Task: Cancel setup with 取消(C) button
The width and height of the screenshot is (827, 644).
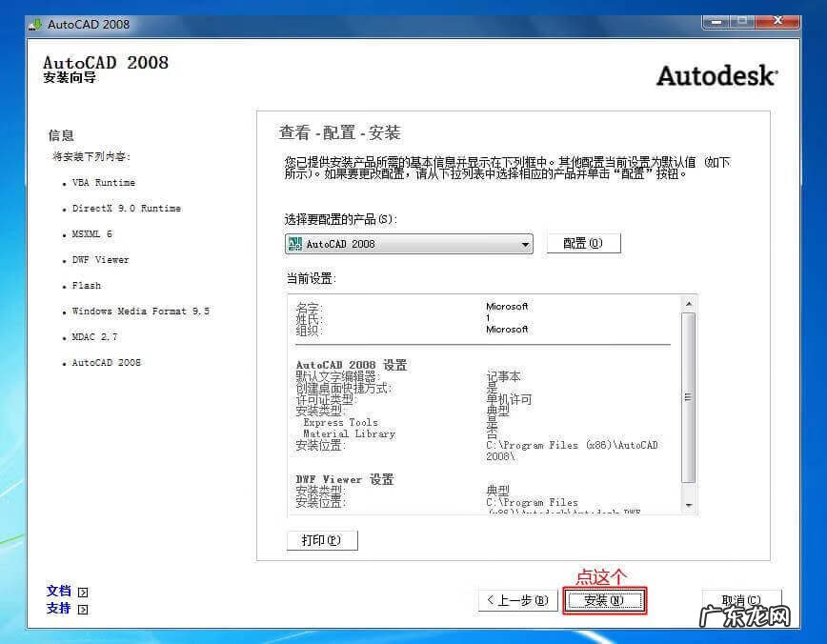Action: coord(741,600)
